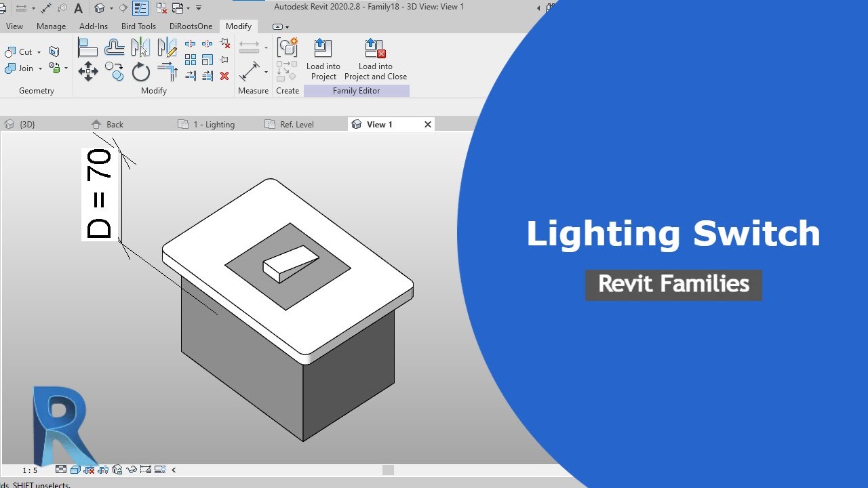Toggle the Preview Visibility icon
The width and height of the screenshot is (868, 488).
pyautogui.click(x=160, y=469)
